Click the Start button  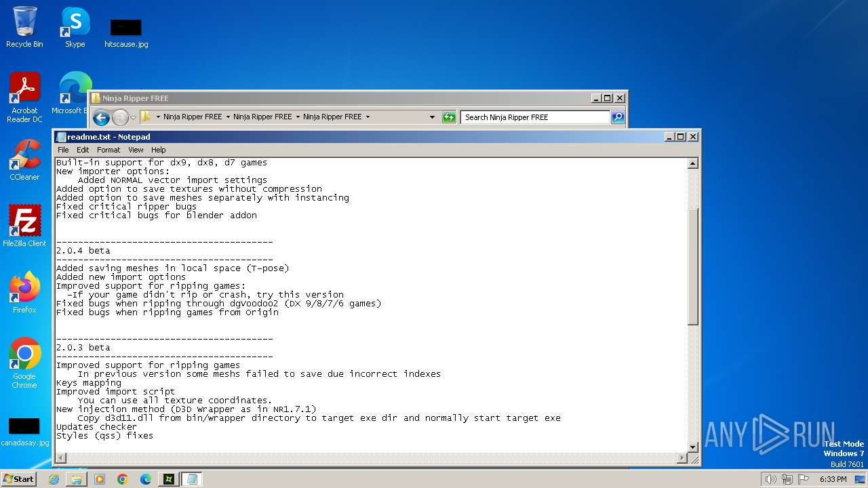pos(19,479)
